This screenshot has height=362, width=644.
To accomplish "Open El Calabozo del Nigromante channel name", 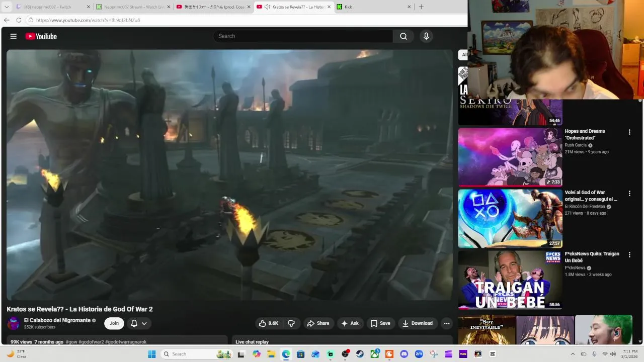I will pos(57,320).
